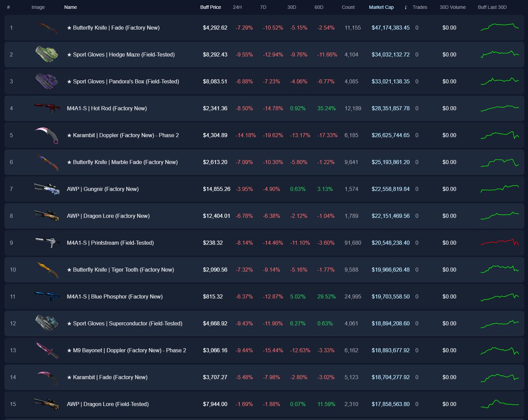Select the 29.52% Blue Phosphor 60D change

pyautogui.click(x=326, y=296)
